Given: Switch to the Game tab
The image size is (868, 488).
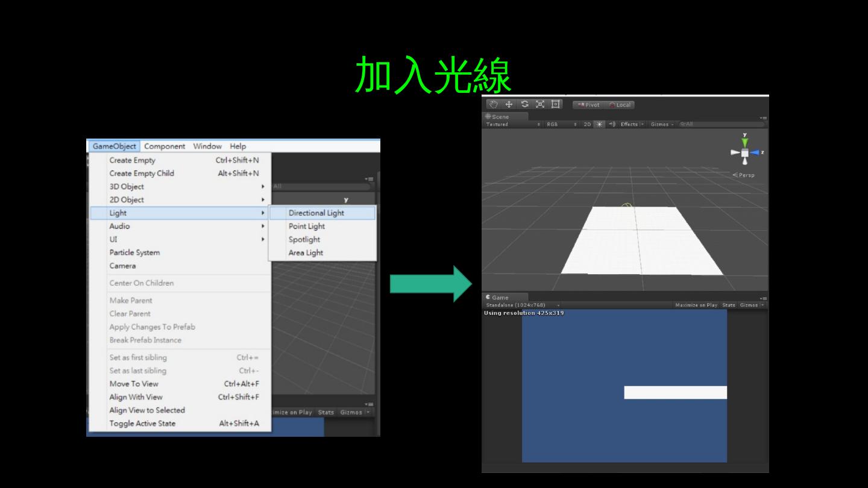Looking at the screenshot, I should point(505,297).
